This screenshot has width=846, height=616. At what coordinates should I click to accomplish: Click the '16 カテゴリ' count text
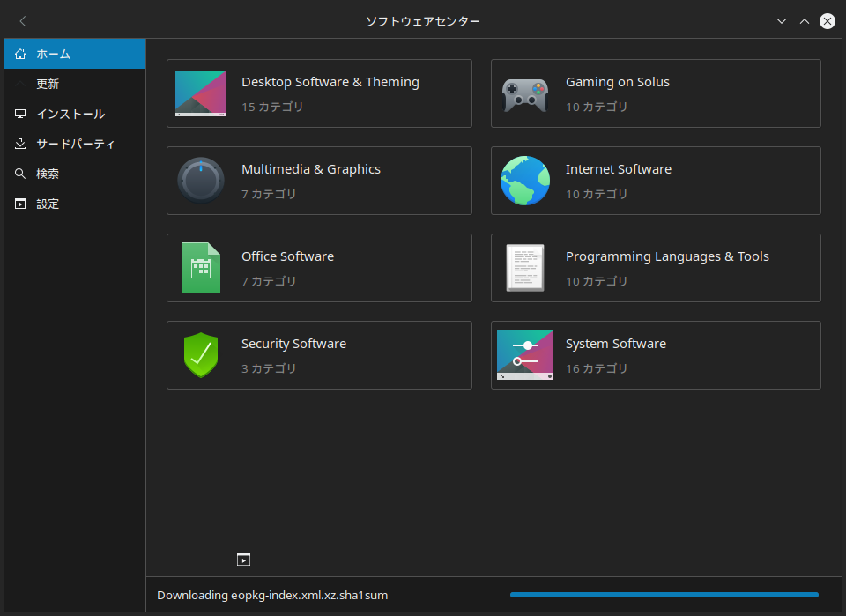coord(597,368)
